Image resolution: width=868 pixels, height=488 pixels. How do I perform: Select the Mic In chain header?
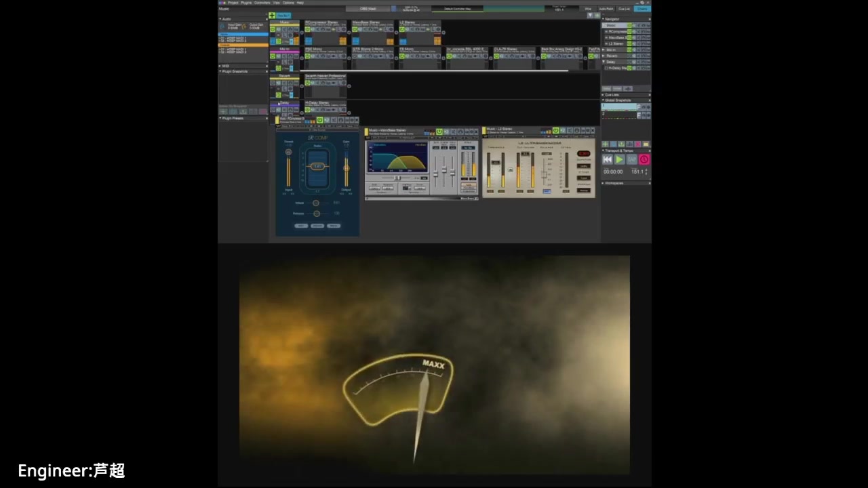[284, 49]
